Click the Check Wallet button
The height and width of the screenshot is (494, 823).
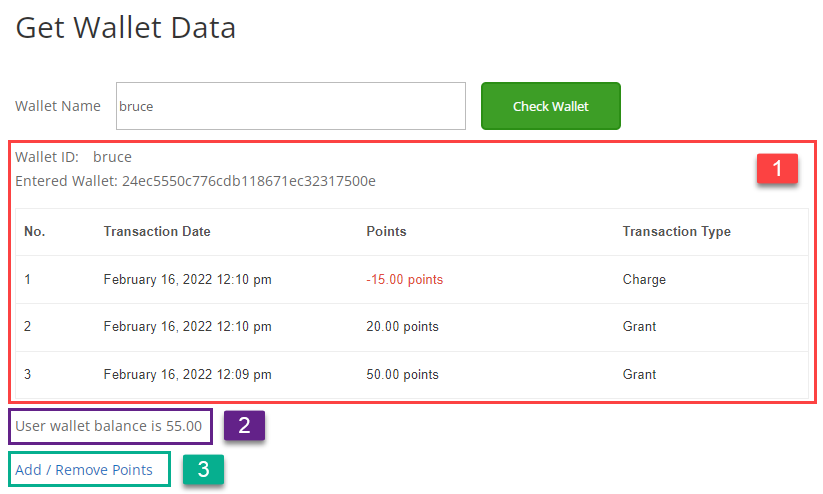tap(551, 106)
